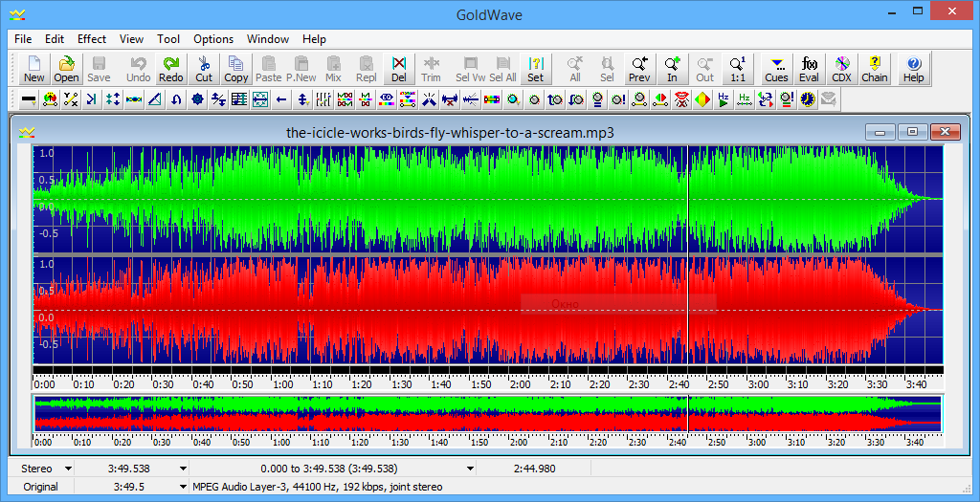Click the Help toolbar button with question mark
The width and height of the screenshot is (980, 502).
(913, 69)
